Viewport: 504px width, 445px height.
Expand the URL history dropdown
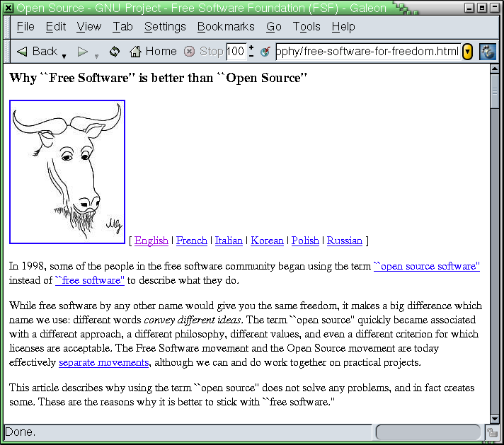tap(467, 51)
